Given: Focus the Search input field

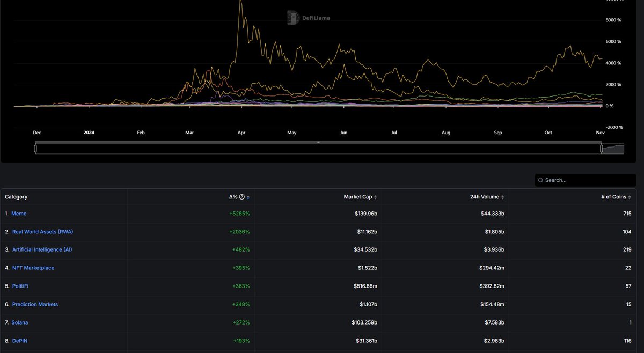Looking at the screenshot, I should 586,180.
